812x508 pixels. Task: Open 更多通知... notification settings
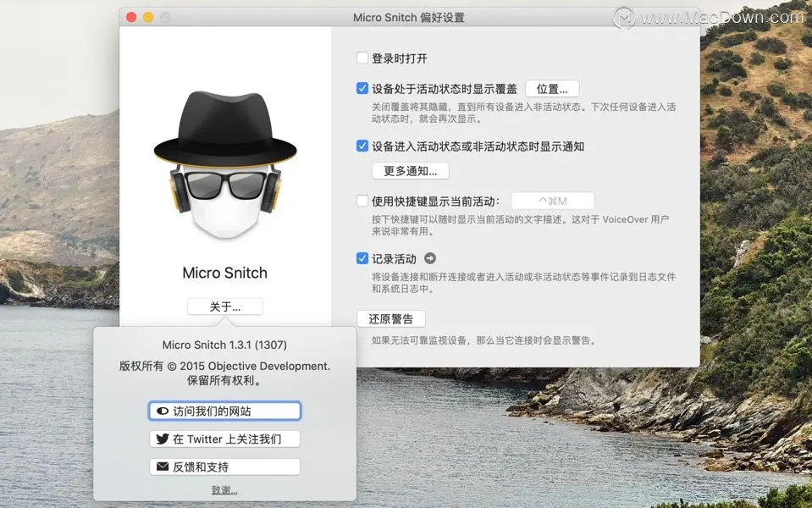[x=410, y=171]
